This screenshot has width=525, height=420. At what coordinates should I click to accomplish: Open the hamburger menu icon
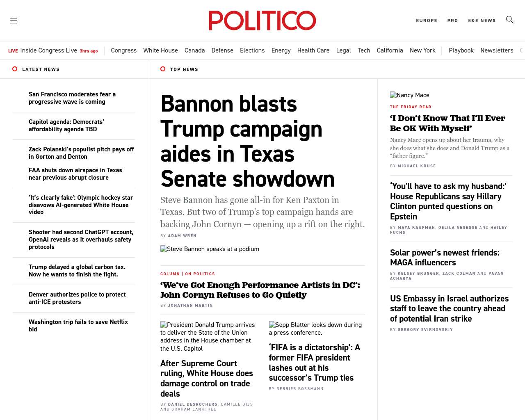[14, 21]
